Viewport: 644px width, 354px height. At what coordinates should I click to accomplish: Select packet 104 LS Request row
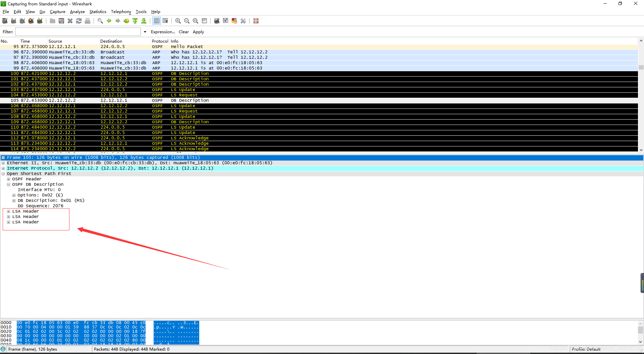(x=319, y=95)
